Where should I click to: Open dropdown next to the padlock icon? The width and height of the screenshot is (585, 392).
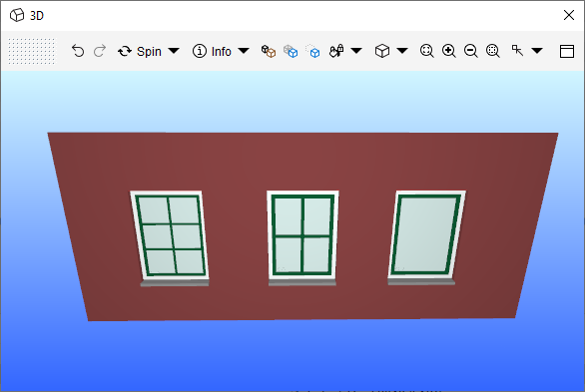[x=356, y=51]
